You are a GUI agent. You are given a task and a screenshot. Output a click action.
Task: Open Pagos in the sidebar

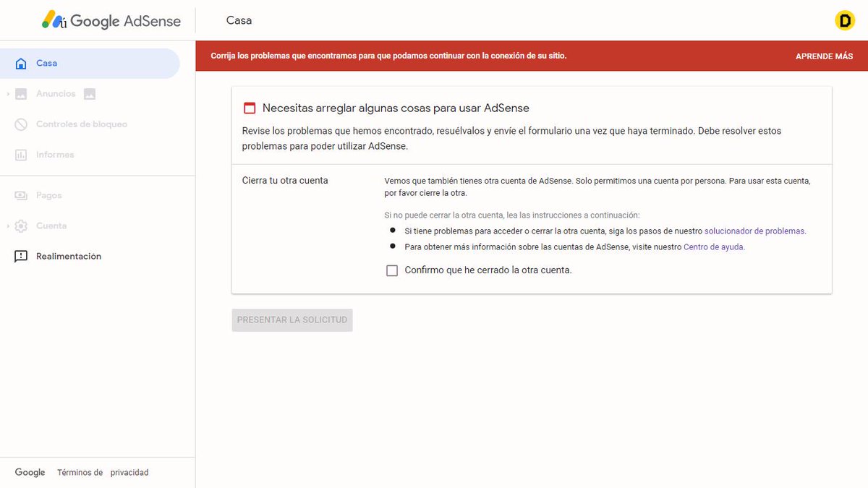(x=49, y=195)
